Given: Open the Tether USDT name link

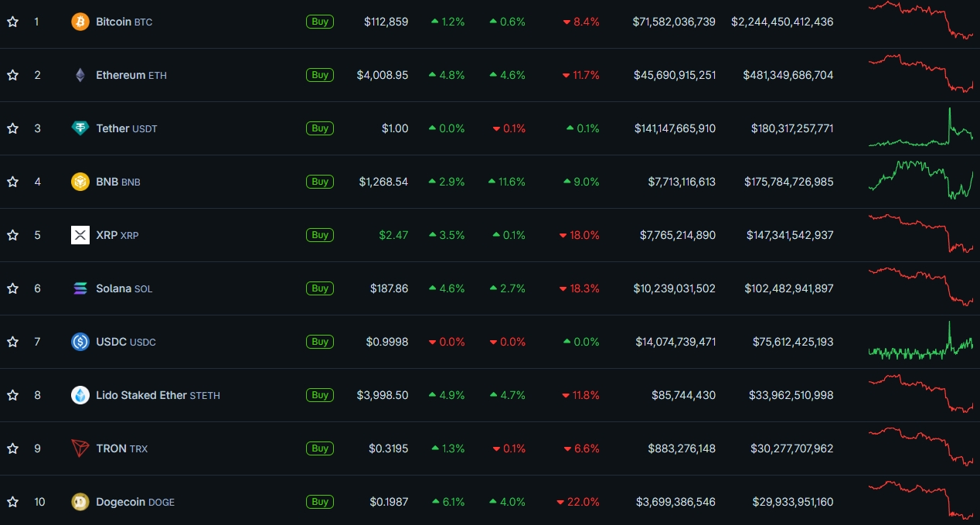Looking at the screenshot, I should coord(113,128).
